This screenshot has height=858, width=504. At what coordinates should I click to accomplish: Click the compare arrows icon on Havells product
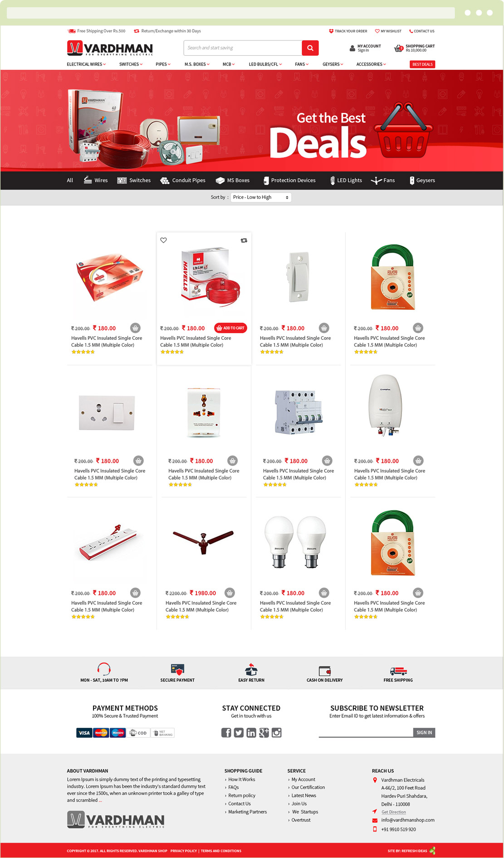(244, 240)
